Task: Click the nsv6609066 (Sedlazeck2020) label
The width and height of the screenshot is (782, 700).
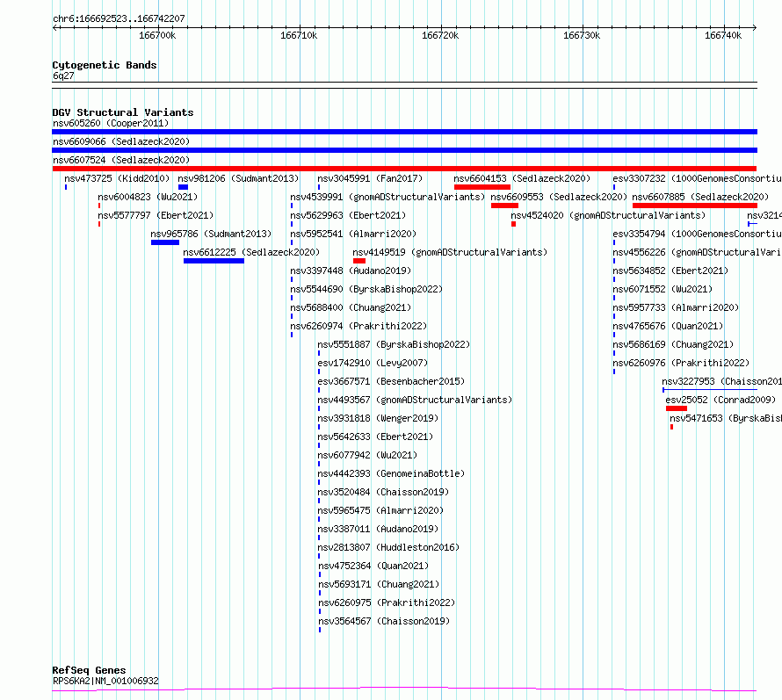Action: point(121,141)
